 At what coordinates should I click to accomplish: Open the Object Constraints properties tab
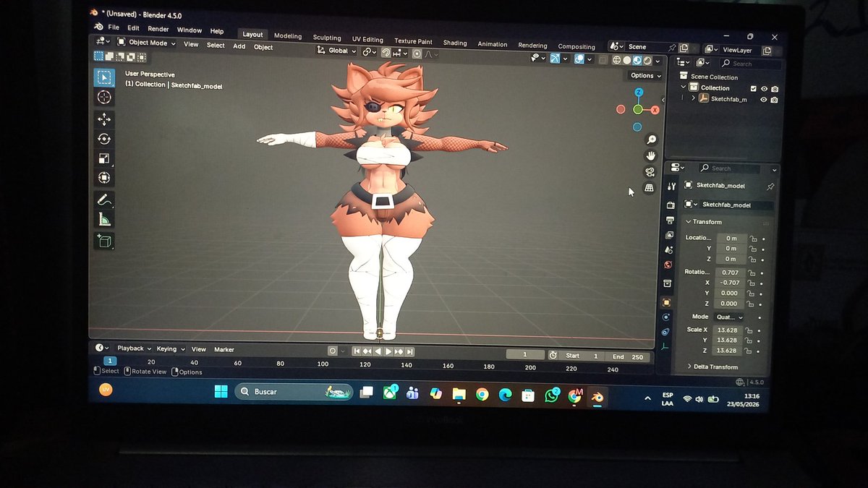pos(665,332)
